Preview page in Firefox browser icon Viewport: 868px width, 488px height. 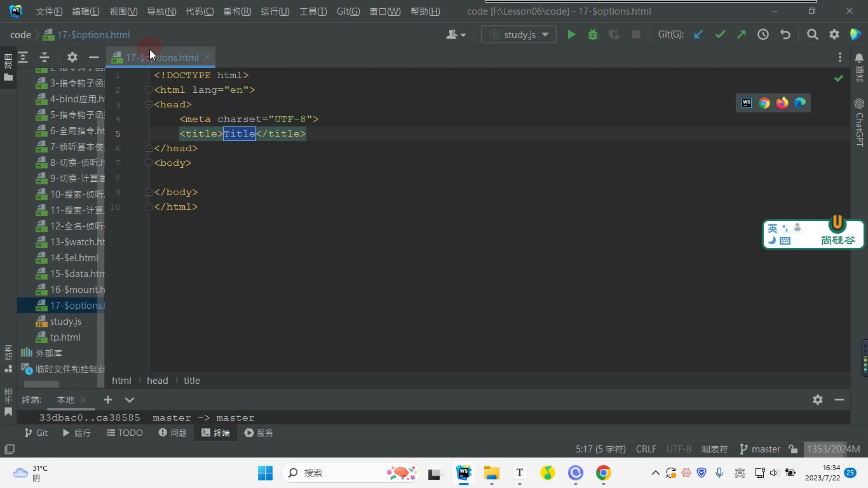pyautogui.click(x=782, y=103)
